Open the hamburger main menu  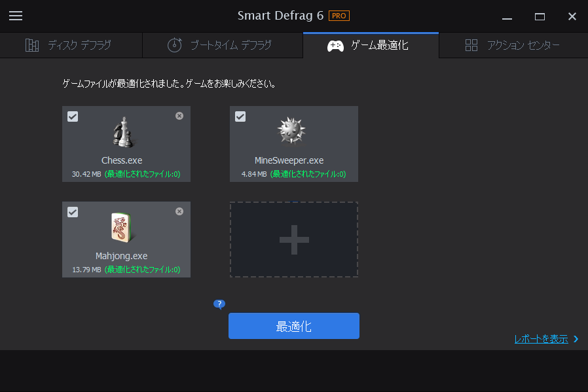16,16
